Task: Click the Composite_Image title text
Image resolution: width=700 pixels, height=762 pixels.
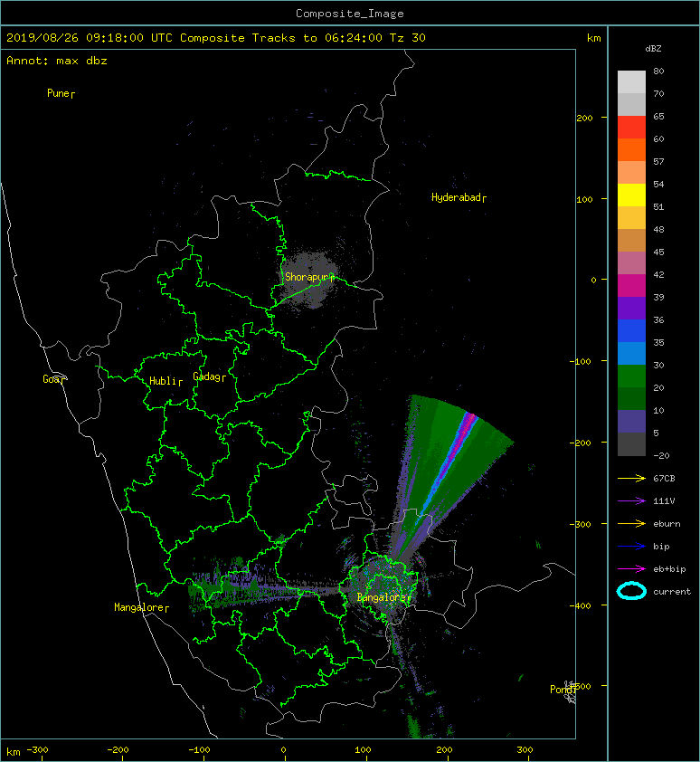Action: pos(350,14)
